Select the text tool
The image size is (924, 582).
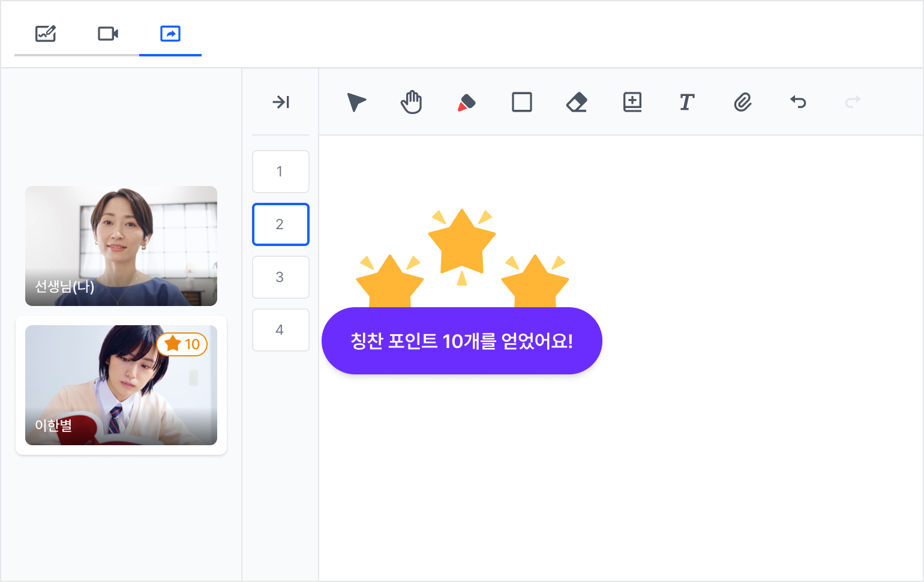click(x=687, y=102)
